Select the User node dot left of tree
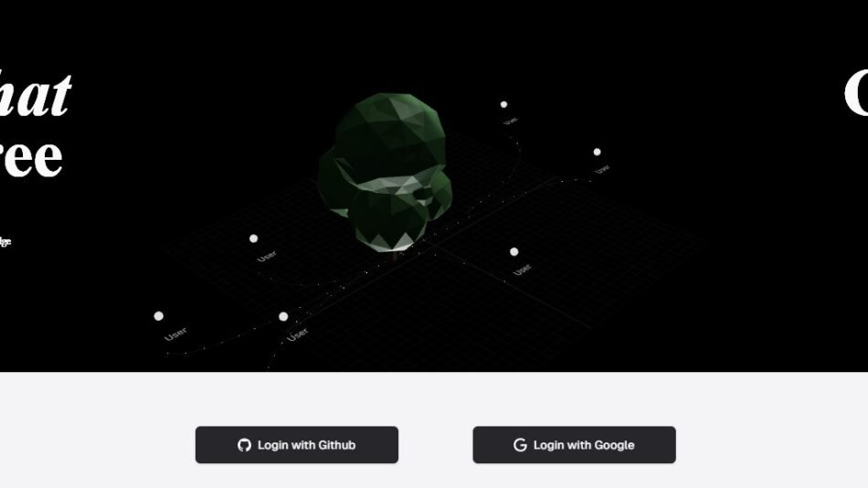This screenshot has width=868, height=488. coord(253,239)
